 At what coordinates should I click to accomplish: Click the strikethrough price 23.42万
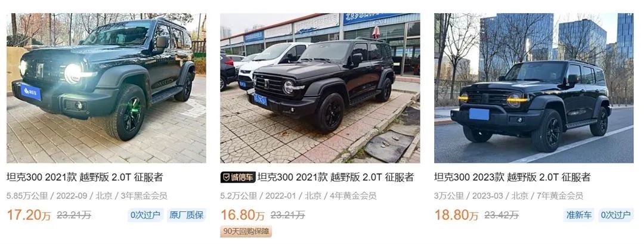coord(501,215)
